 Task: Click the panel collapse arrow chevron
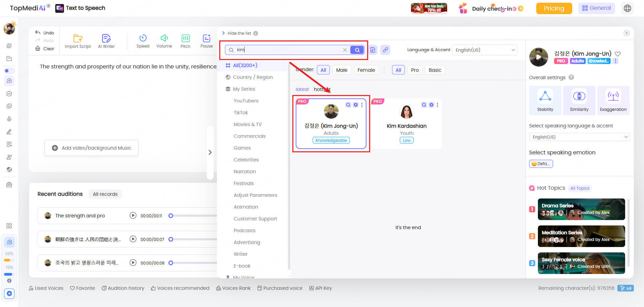point(210,152)
